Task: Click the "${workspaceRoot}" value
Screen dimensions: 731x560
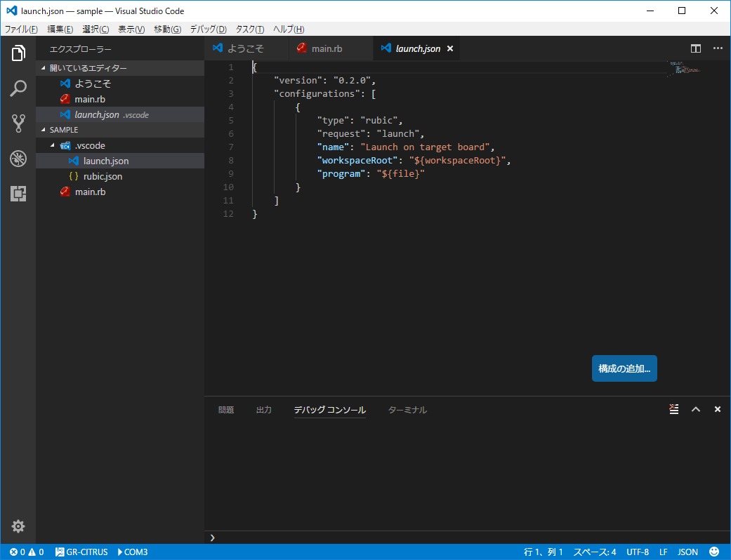Action: point(458,161)
